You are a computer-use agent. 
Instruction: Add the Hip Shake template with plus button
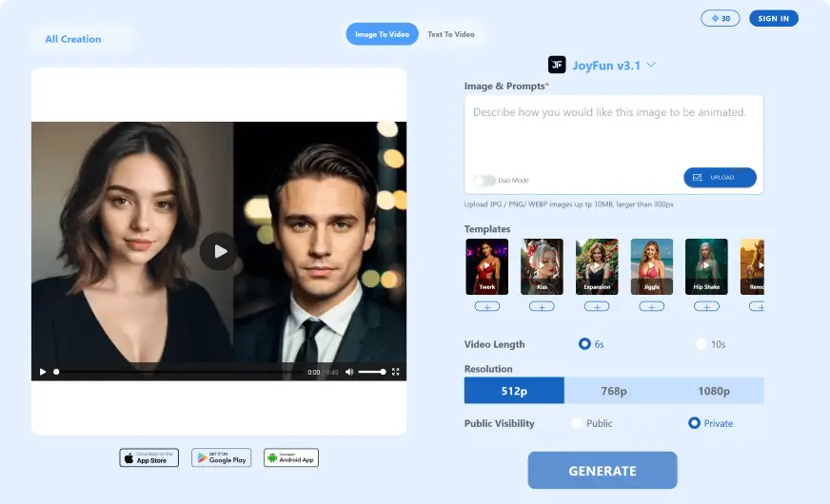pos(706,306)
